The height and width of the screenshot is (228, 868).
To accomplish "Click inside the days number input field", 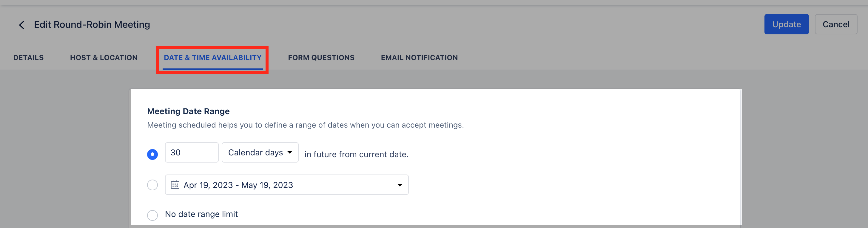I will (x=191, y=152).
